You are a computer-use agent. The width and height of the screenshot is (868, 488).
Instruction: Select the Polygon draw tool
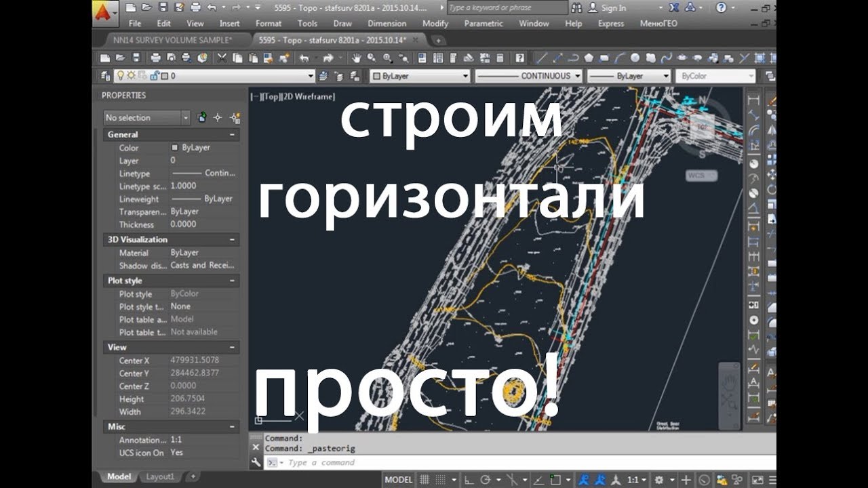tap(589, 58)
